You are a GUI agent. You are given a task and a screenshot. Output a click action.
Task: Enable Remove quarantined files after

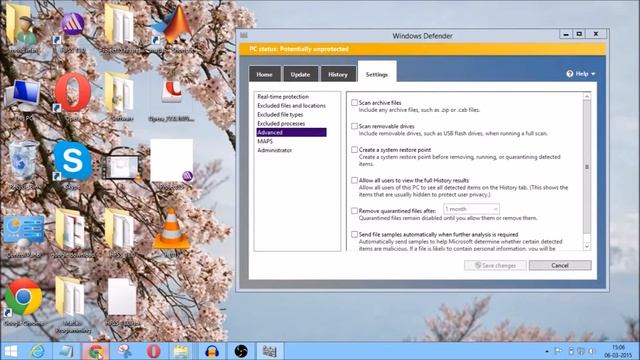[x=354, y=211]
